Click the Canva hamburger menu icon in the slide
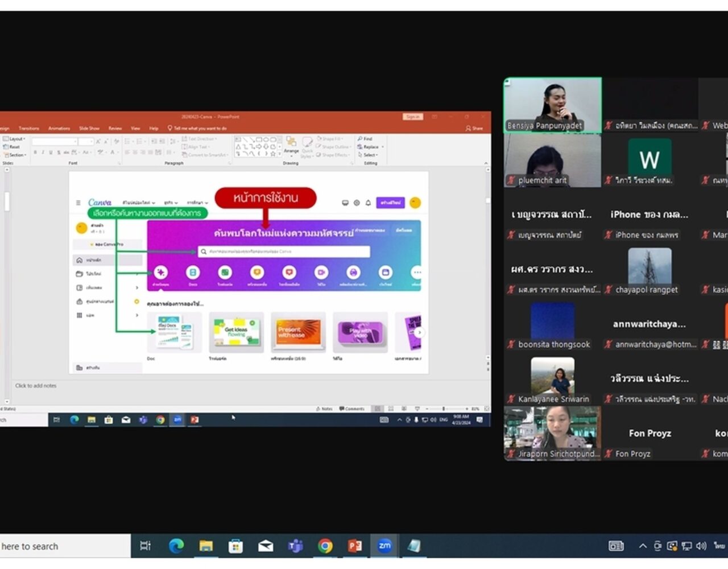 point(78,203)
